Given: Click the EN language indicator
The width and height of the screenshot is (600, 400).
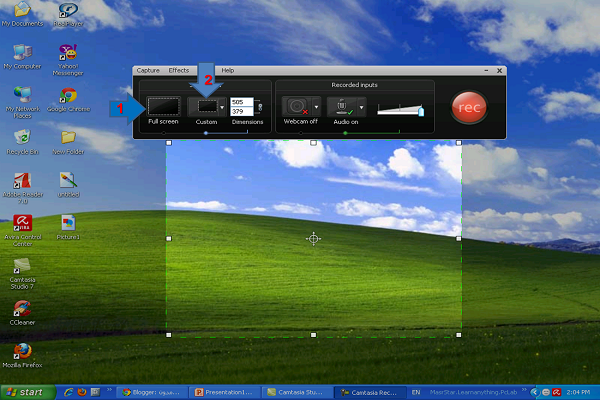Looking at the screenshot, I should click(x=416, y=392).
